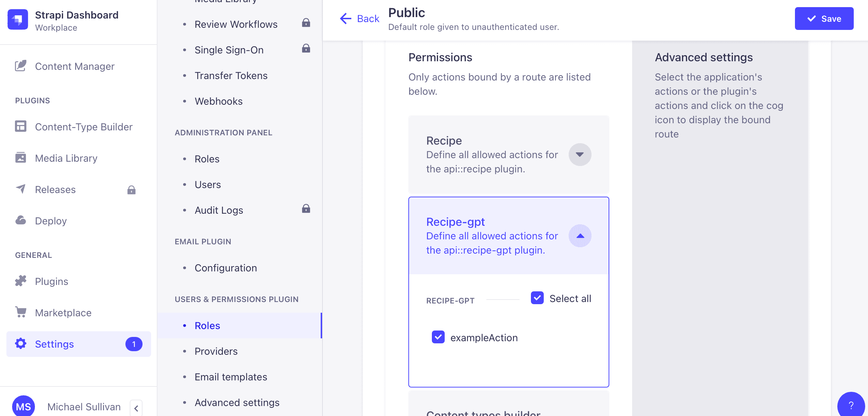868x416 pixels.
Task: Click the 'Advanced settings' panel heading
Action: click(x=704, y=57)
